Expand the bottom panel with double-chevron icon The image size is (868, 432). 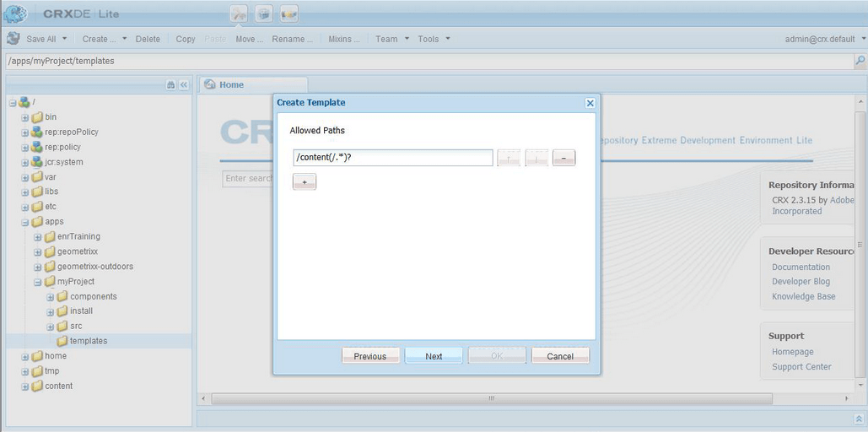pos(860,418)
